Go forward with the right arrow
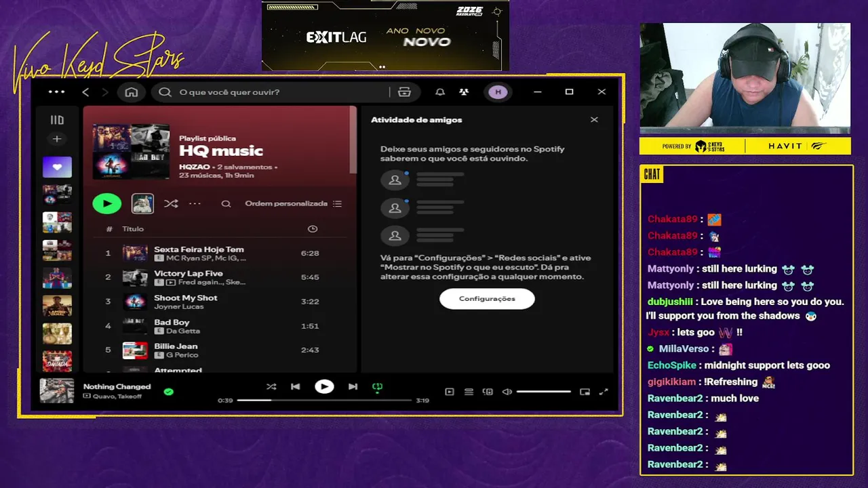 tap(104, 92)
